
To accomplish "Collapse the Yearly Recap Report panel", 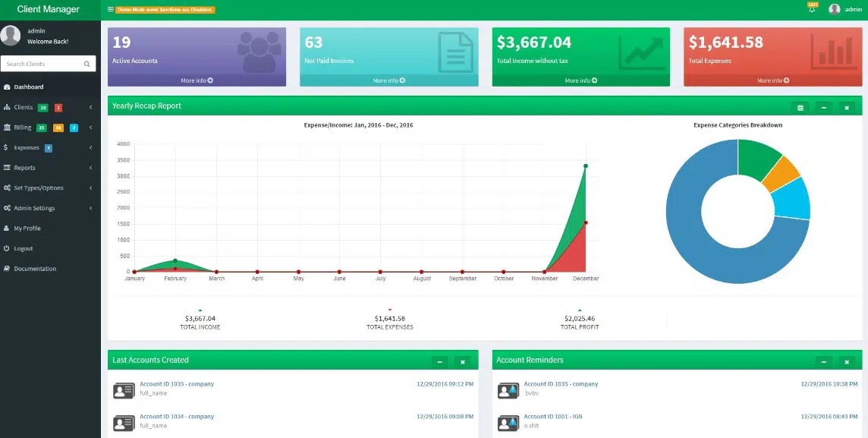I will click(x=824, y=108).
